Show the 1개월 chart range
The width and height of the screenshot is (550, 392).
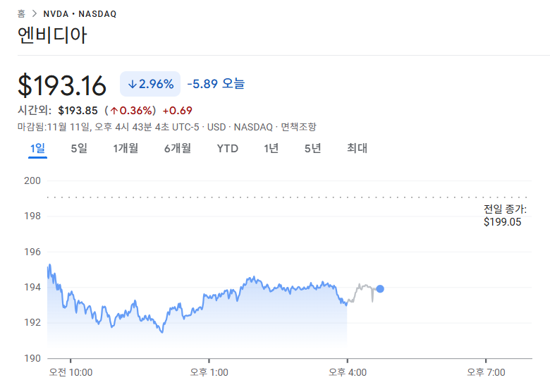tap(126, 149)
